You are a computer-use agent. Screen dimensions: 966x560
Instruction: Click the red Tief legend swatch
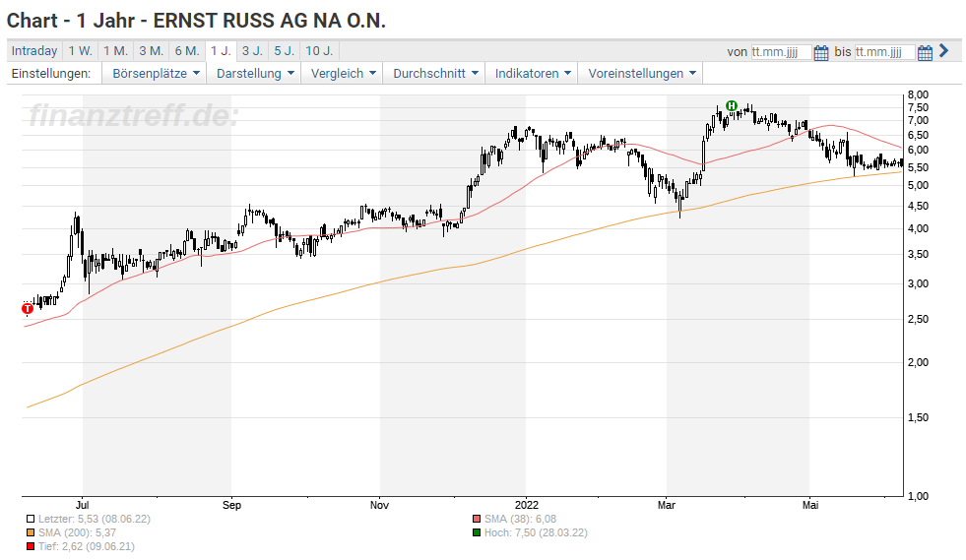[31, 546]
